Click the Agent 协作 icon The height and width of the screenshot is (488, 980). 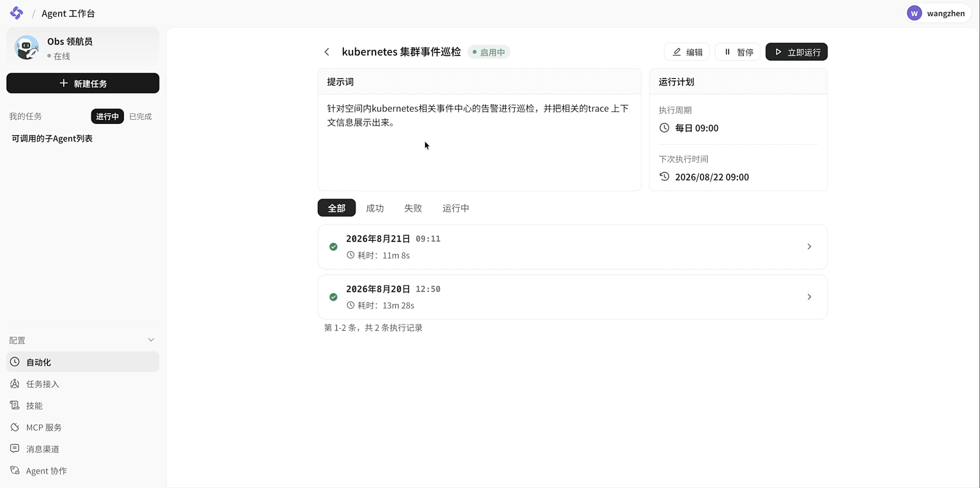[15, 470]
